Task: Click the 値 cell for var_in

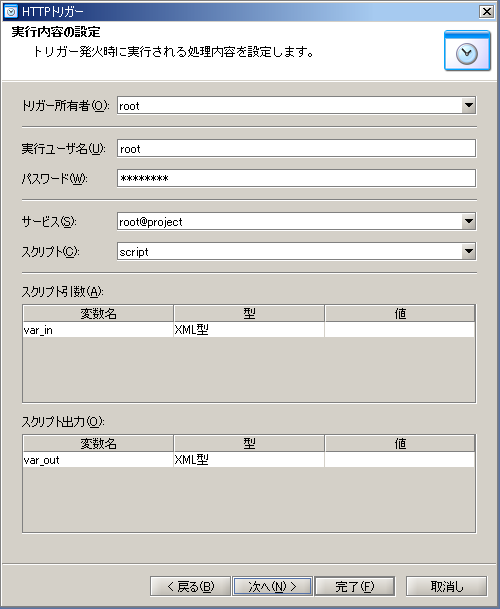Action: [x=399, y=330]
